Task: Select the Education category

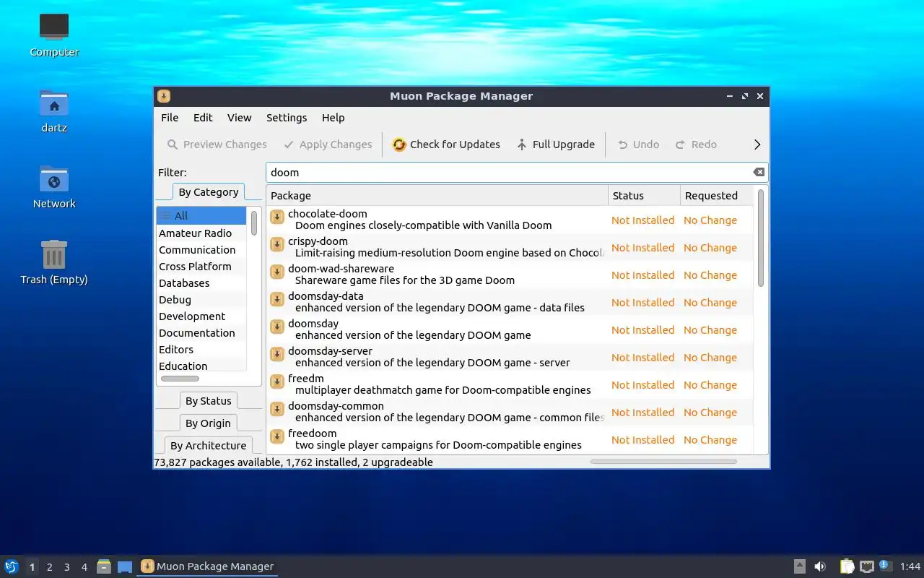Action: coord(201,366)
